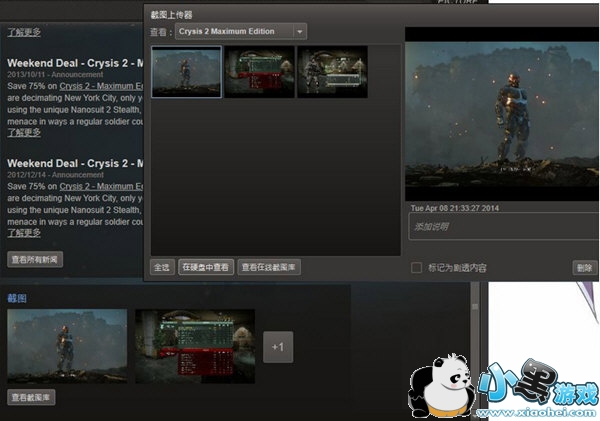Click the timestamp Tue Apr 08 21:33:27 2014
Image resolution: width=600 pixels, height=421 pixels.
coord(455,208)
